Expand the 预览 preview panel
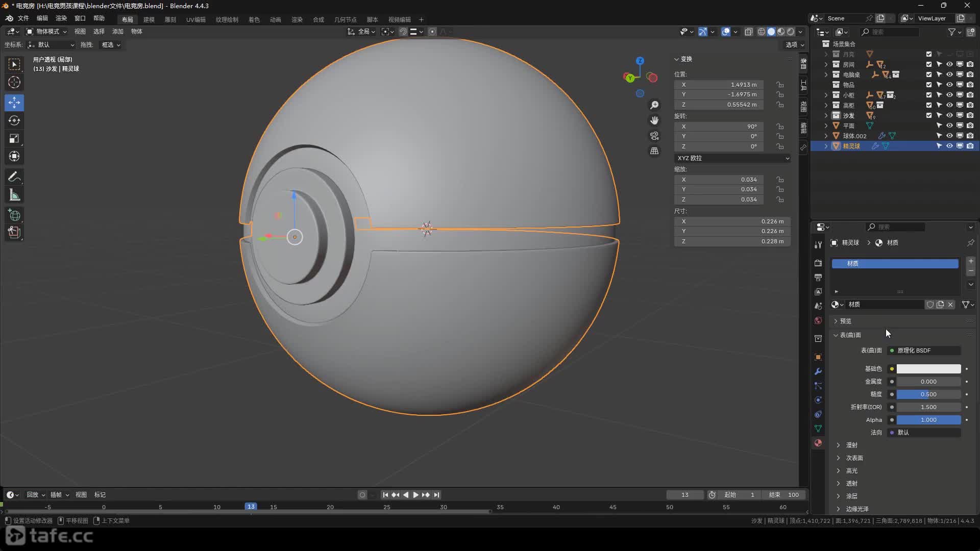 [x=846, y=321]
